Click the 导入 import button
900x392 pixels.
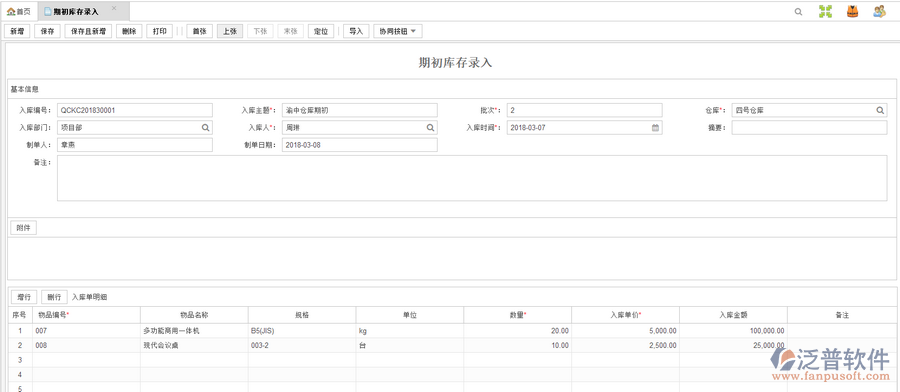click(356, 32)
